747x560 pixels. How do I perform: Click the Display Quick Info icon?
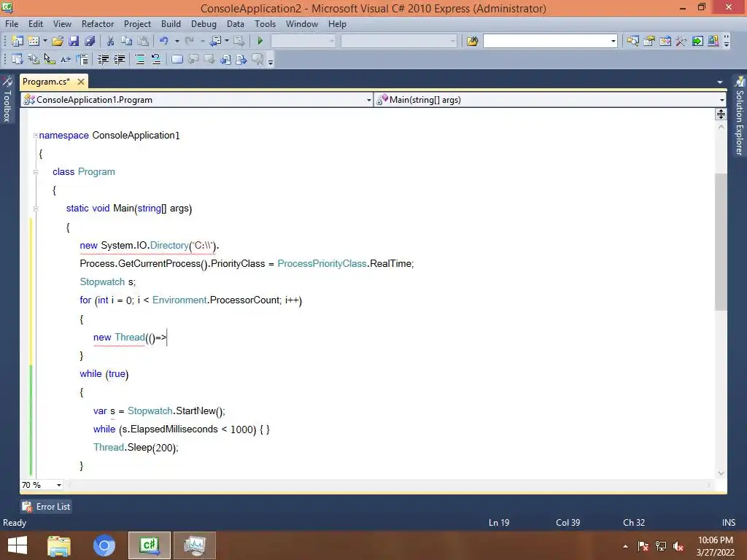point(50,59)
